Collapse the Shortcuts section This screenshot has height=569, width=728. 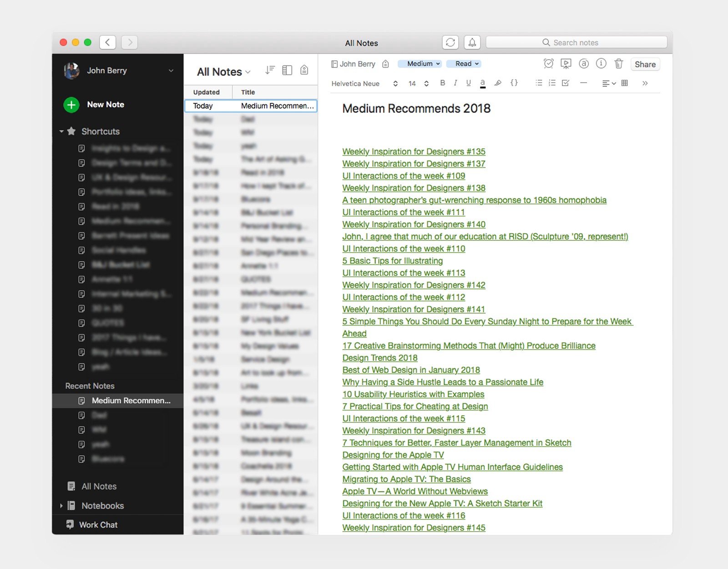(x=61, y=131)
